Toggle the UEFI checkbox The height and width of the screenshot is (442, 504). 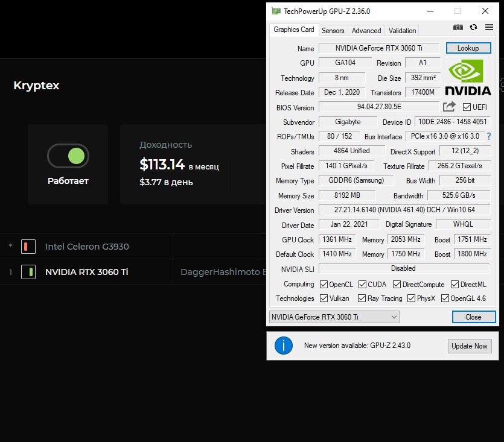467,107
